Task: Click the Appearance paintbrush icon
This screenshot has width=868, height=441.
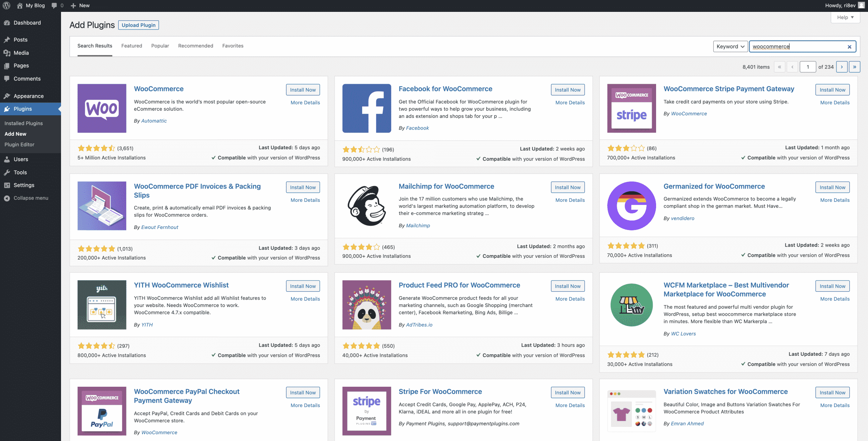Action: (x=7, y=96)
